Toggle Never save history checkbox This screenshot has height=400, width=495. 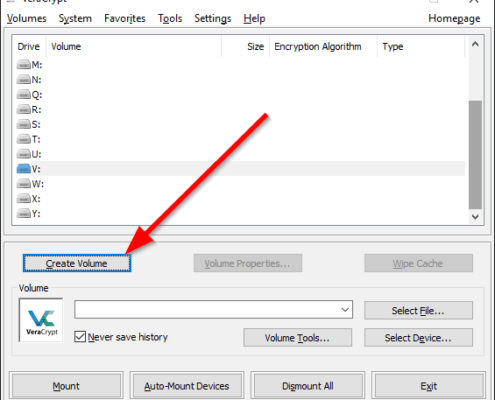coord(80,337)
